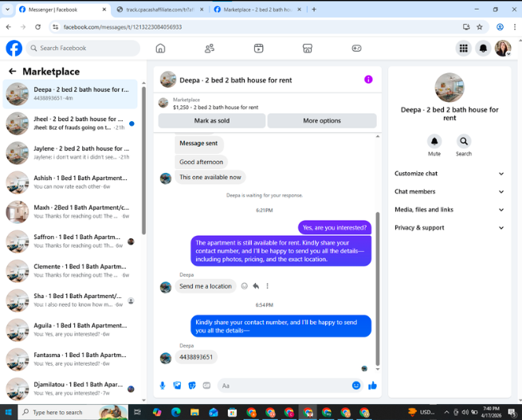
Task: Open the Windows Start menu
Action: coord(9,412)
